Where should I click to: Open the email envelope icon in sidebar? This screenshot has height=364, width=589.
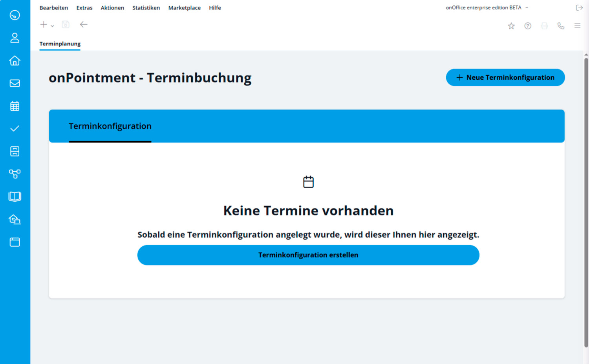point(15,83)
